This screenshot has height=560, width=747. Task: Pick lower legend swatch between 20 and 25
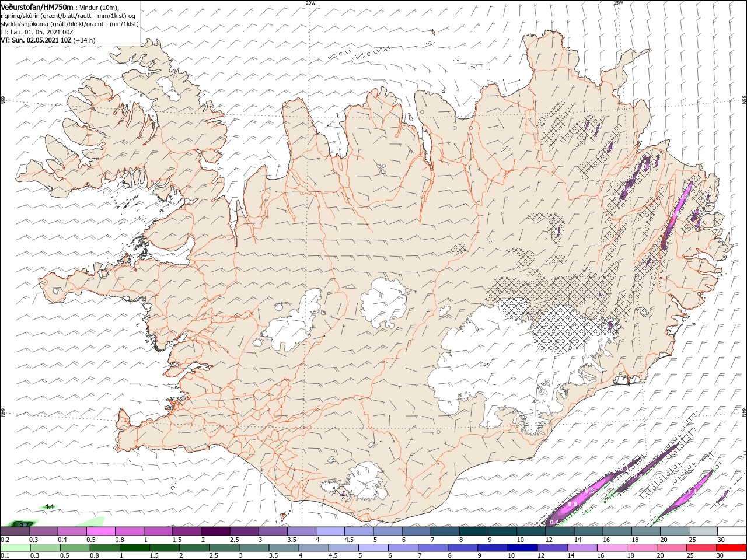(671, 548)
